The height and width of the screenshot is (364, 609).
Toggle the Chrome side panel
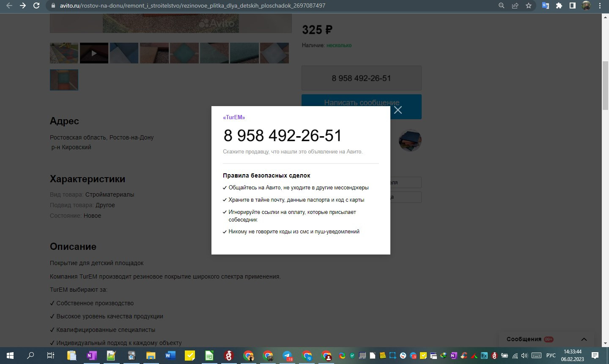pos(573,5)
